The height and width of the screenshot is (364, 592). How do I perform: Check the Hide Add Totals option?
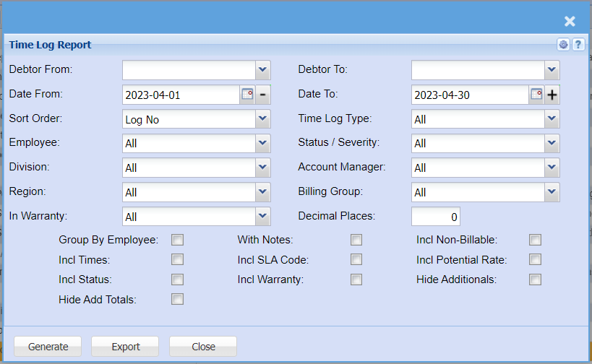tap(177, 299)
